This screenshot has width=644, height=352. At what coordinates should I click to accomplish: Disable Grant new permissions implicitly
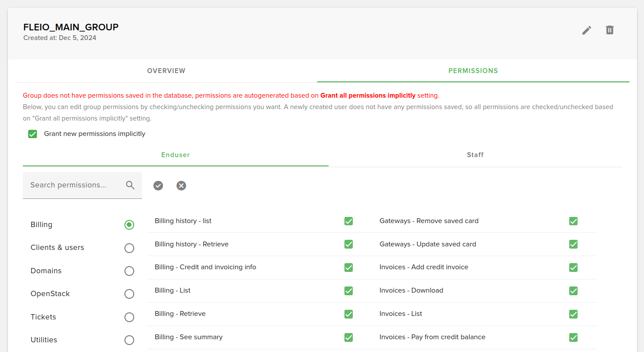[x=33, y=134]
